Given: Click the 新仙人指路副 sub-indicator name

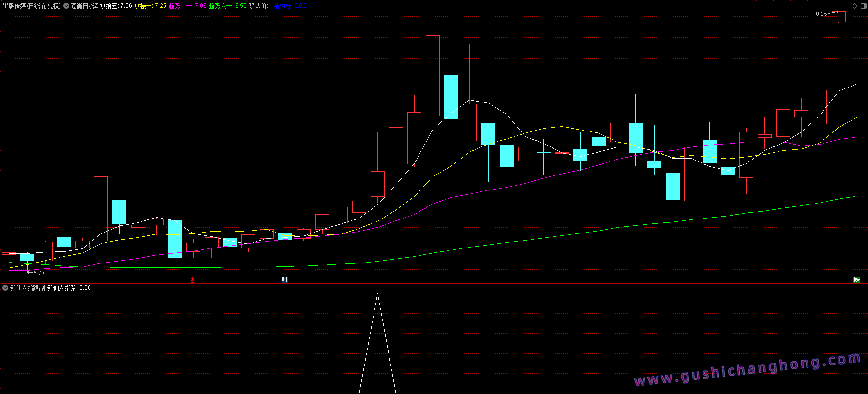Looking at the screenshot, I should coord(27,288).
